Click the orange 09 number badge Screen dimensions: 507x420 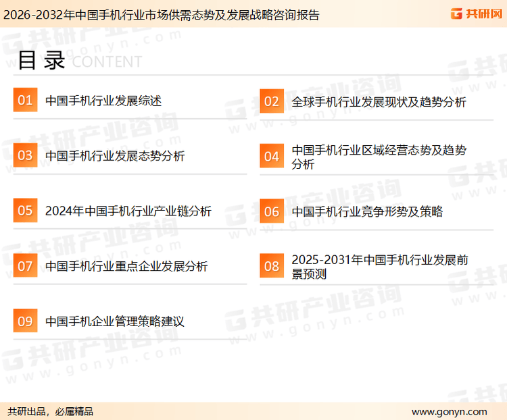coord(25,321)
